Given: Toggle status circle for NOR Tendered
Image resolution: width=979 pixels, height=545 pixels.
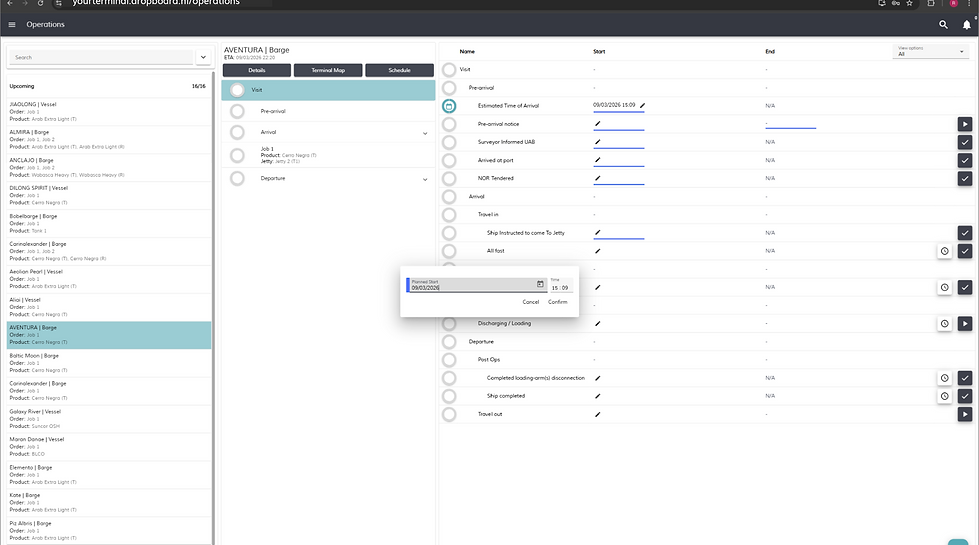Looking at the screenshot, I should (x=449, y=179).
